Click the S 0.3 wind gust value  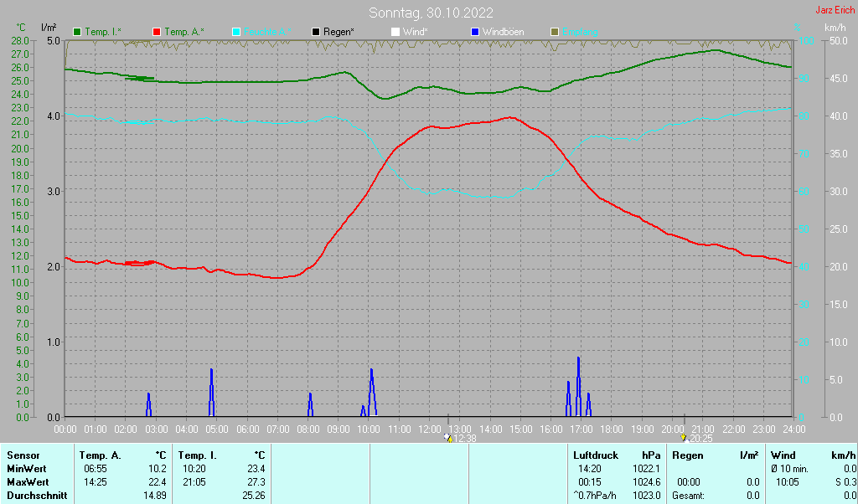(x=846, y=483)
